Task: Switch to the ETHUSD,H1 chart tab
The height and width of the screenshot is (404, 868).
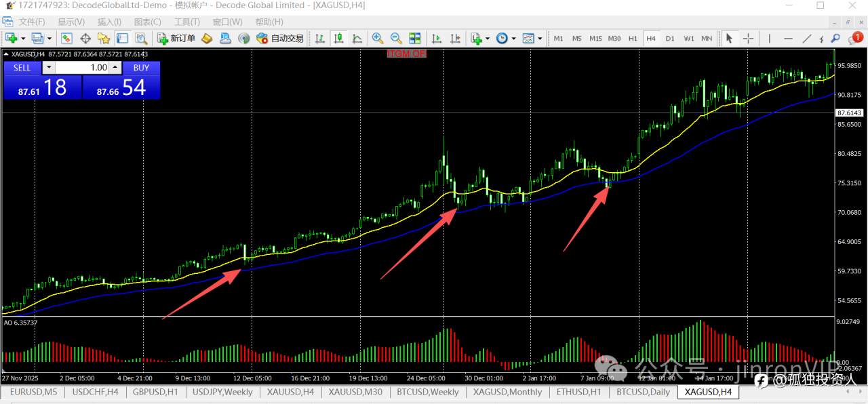Action: (x=578, y=392)
